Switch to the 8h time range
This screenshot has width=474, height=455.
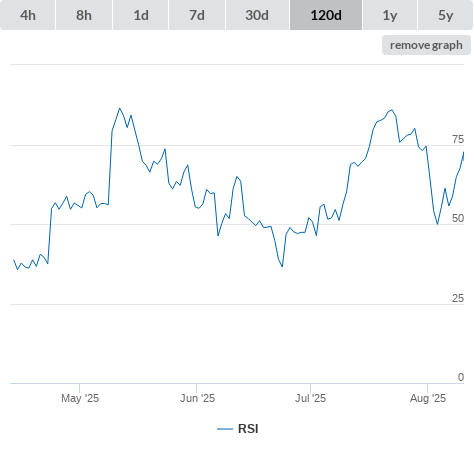point(84,15)
